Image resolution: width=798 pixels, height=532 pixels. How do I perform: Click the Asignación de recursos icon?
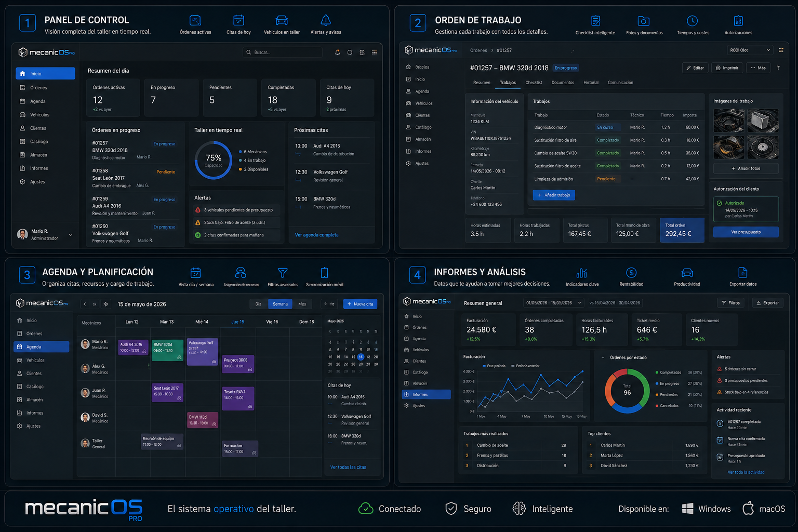coord(241,273)
